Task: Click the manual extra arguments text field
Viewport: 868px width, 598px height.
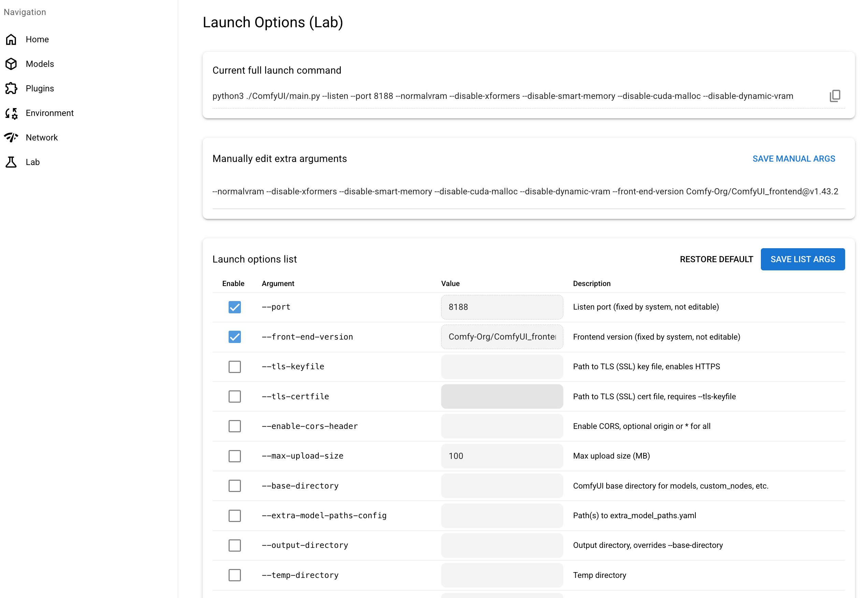Action: tap(525, 192)
